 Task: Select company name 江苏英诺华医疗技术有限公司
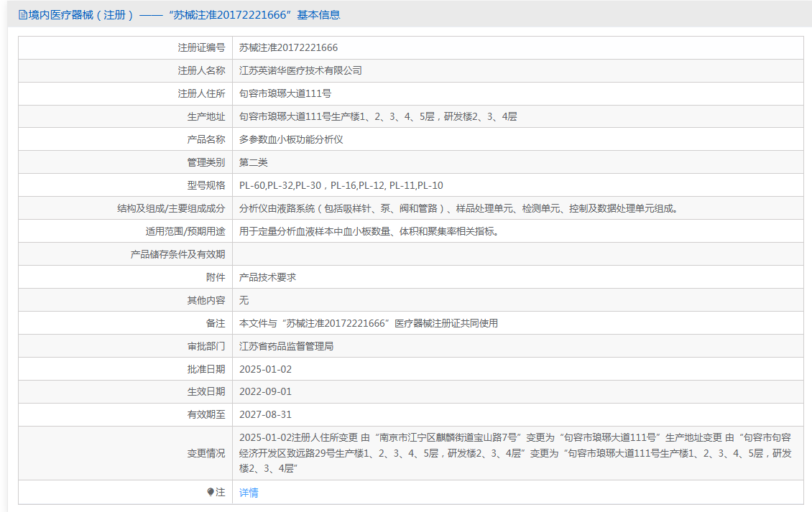(x=300, y=70)
